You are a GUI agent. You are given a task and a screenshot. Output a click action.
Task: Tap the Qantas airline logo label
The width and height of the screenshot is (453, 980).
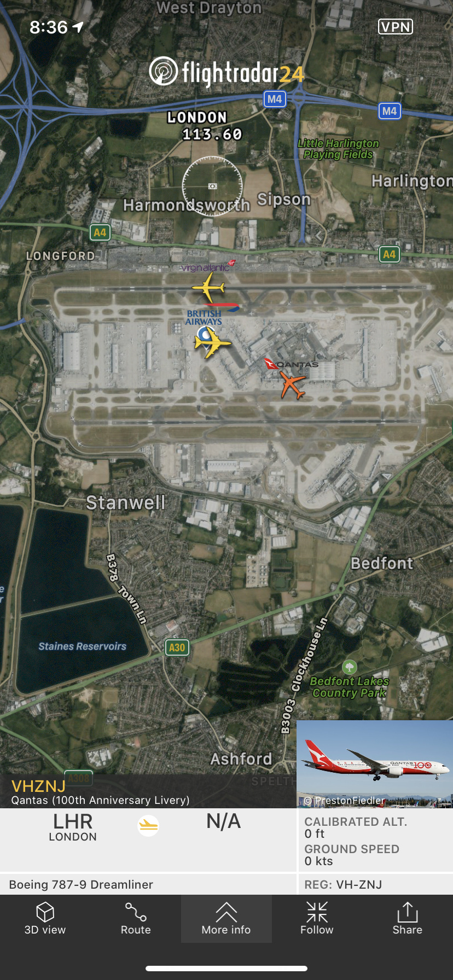291,364
